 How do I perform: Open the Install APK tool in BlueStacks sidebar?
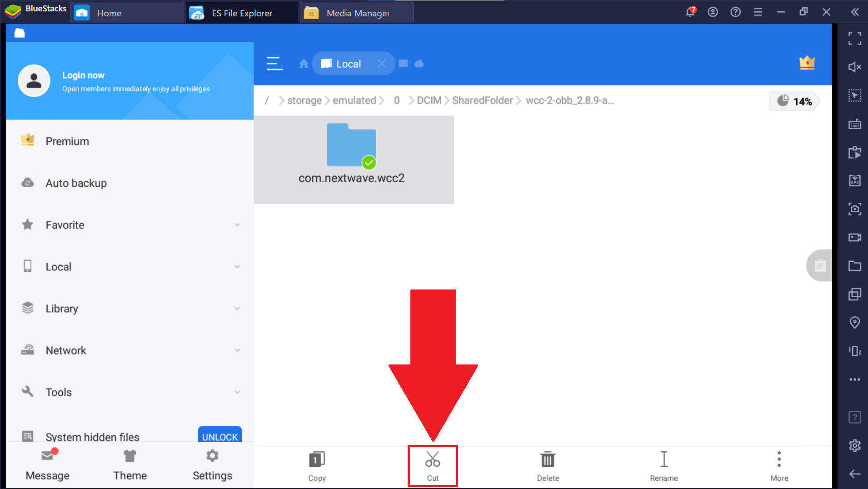point(855,180)
